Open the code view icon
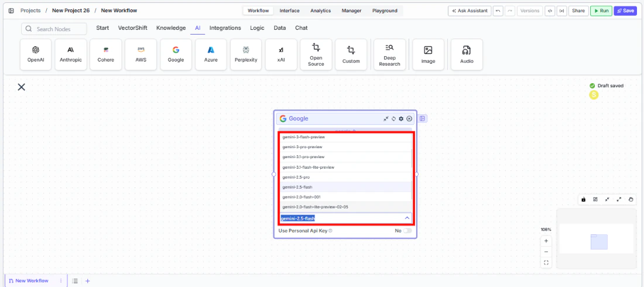The width and height of the screenshot is (644, 287). (550, 11)
